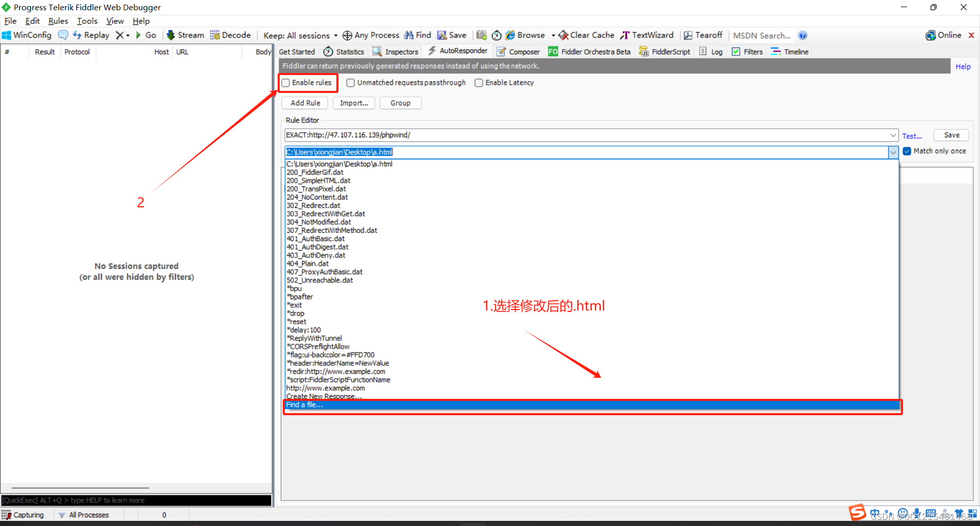Open WinConfig from the toolbar
This screenshot has height=526, width=980.
27,35
